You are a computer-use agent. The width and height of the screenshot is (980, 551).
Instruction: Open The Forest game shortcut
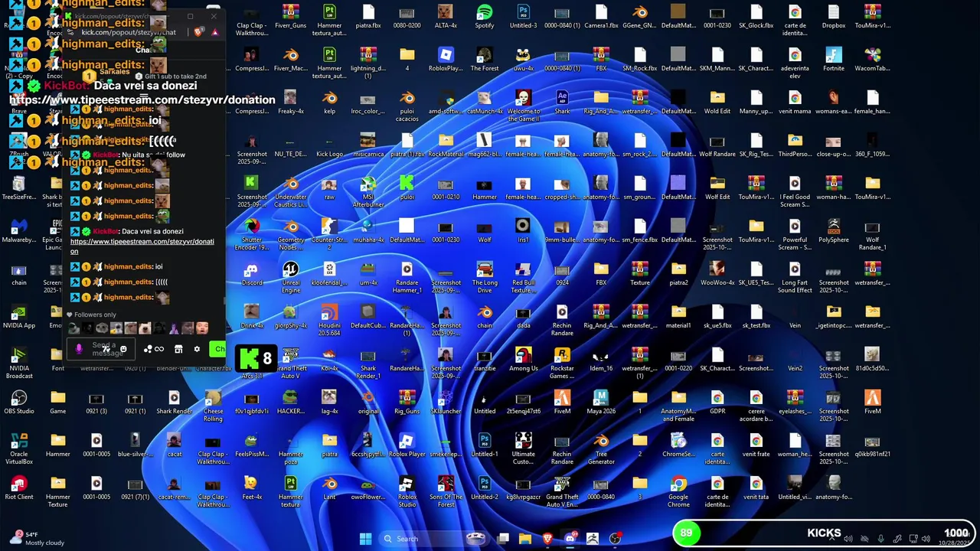[484, 60]
